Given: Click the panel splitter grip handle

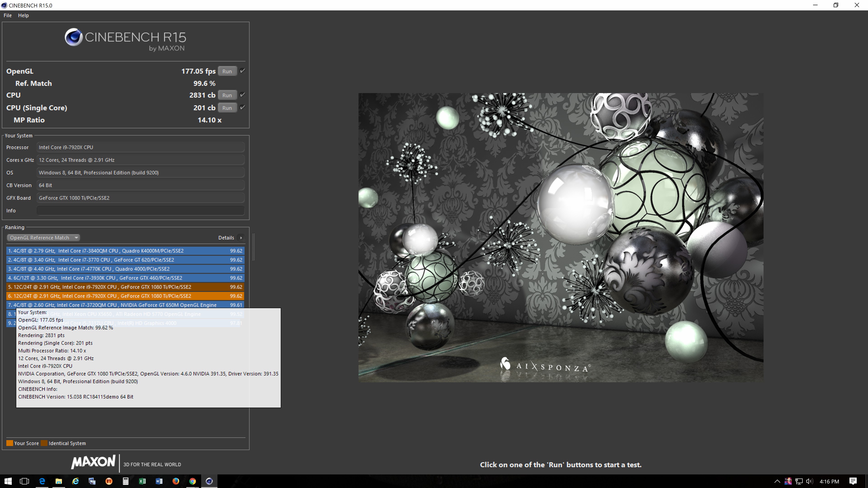Looking at the screenshot, I should [253, 247].
